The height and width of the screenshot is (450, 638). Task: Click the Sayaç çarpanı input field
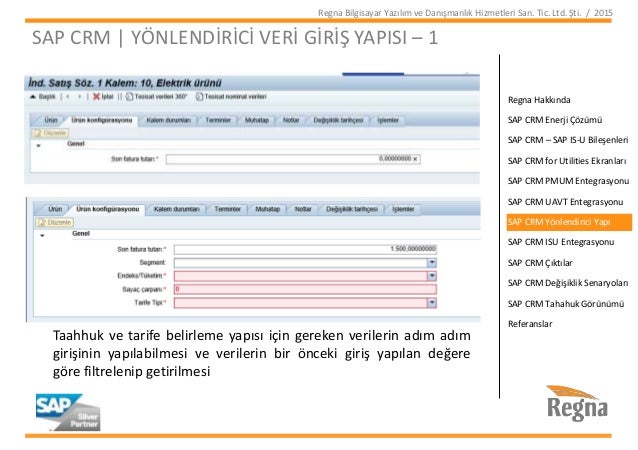305,289
